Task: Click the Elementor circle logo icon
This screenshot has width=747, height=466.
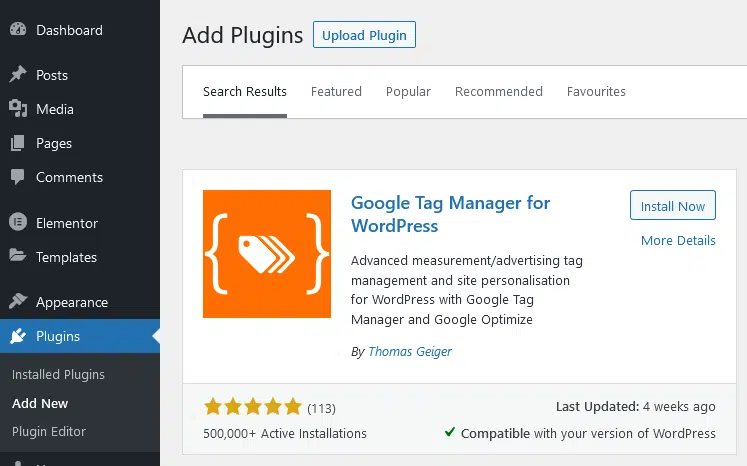Action: (x=18, y=223)
